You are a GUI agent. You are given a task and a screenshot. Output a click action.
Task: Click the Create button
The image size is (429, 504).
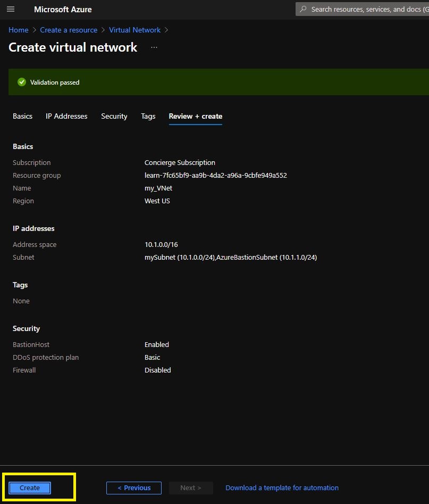click(x=30, y=488)
